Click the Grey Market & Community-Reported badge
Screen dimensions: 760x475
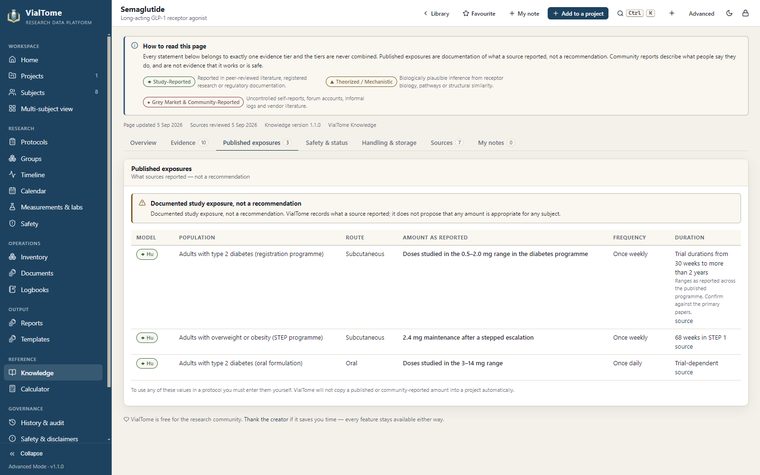193,102
